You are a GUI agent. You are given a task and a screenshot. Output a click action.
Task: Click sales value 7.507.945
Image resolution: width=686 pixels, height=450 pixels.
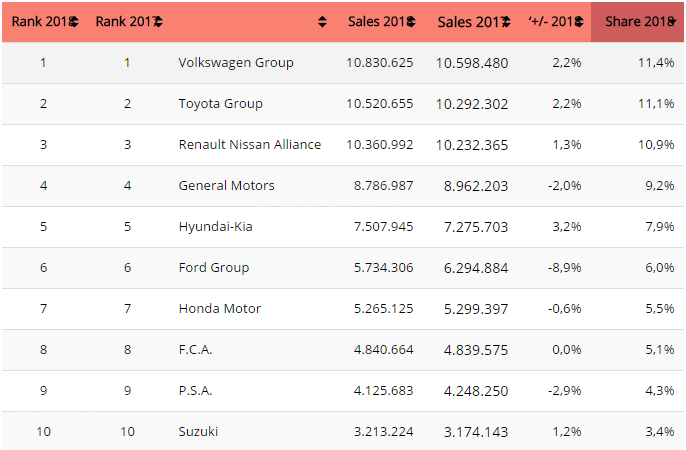coord(384,227)
